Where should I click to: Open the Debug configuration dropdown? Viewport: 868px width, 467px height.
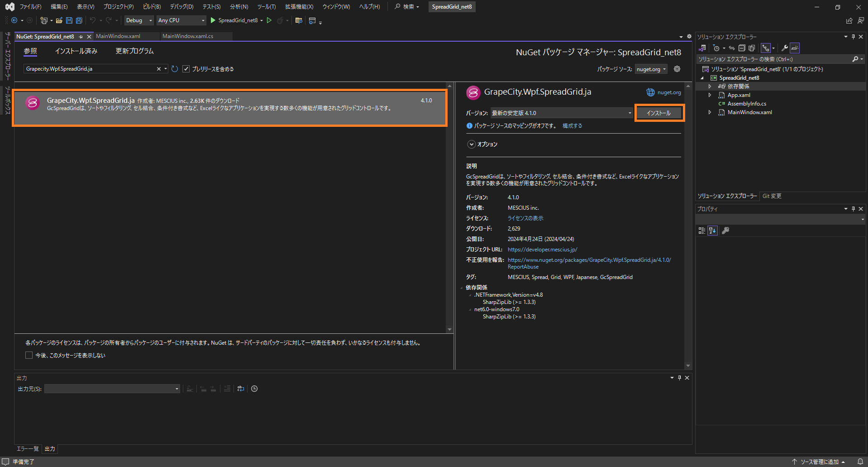(x=139, y=20)
